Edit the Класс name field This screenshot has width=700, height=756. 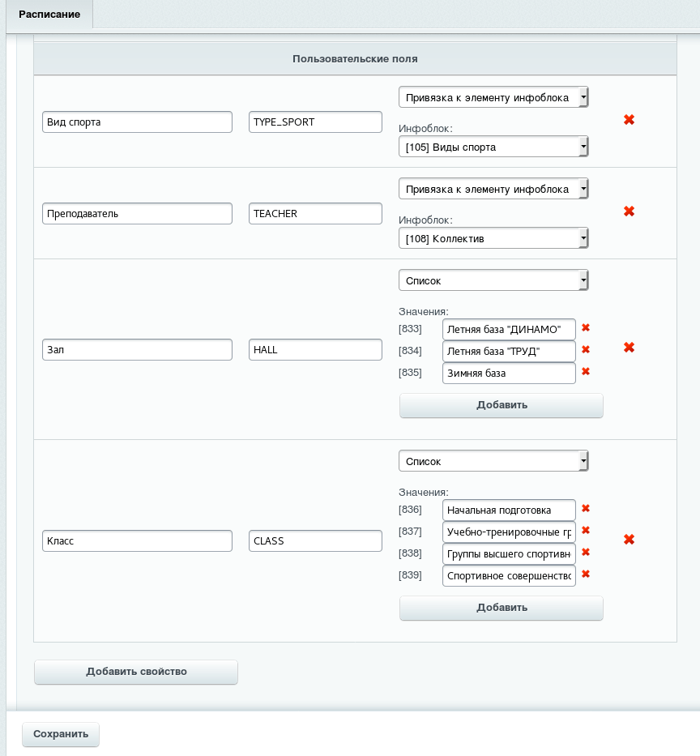(x=138, y=541)
